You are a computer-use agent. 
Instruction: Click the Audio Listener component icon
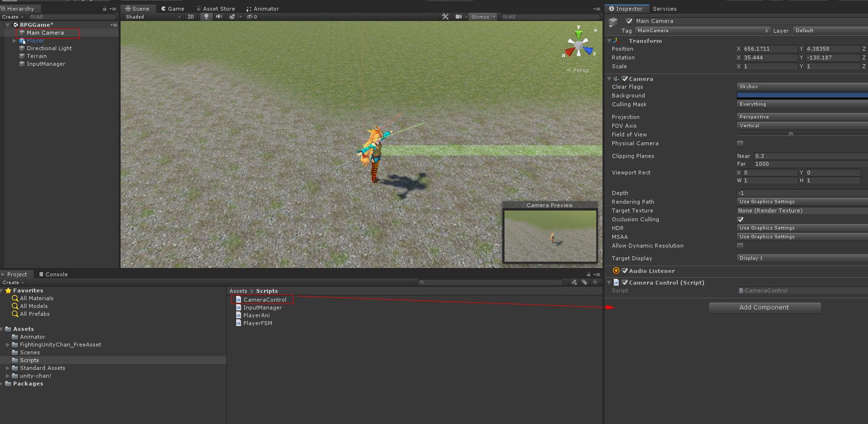(x=616, y=270)
